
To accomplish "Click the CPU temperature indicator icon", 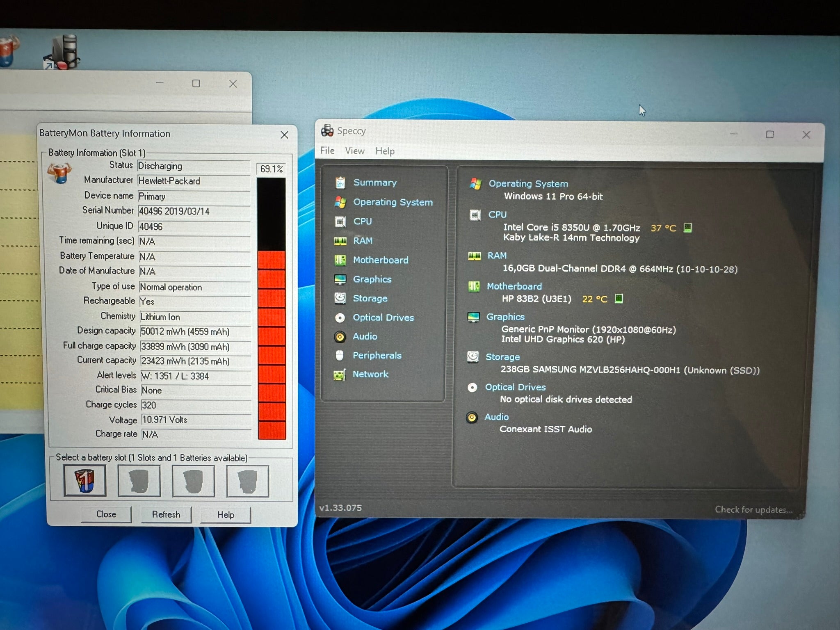I will click(688, 228).
